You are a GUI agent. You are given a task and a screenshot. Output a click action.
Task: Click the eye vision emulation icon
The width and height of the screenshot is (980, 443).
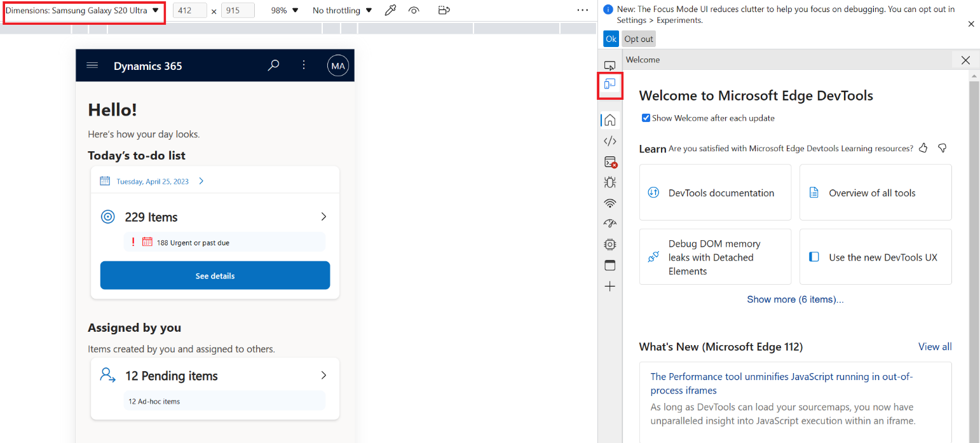point(414,10)
